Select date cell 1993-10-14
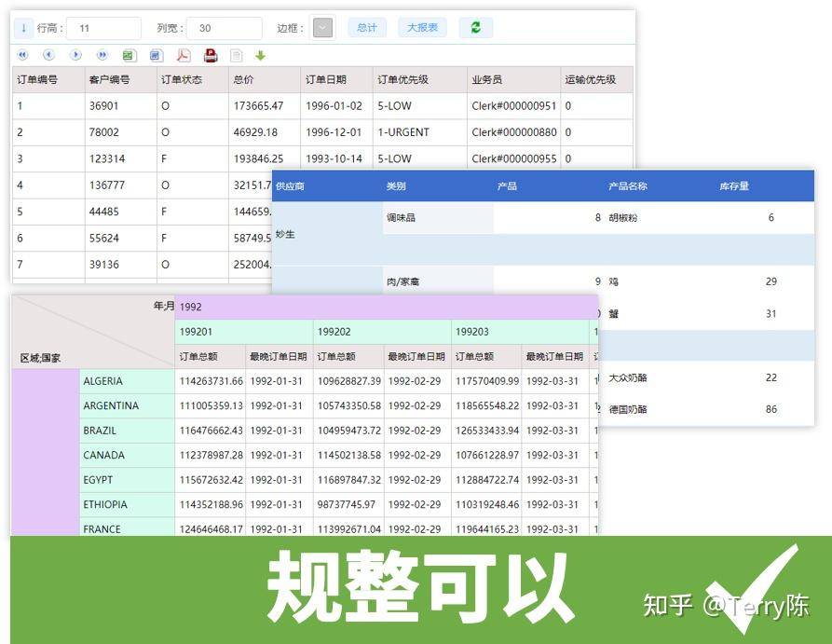The image size is (832, 644). tap(337, 158)
